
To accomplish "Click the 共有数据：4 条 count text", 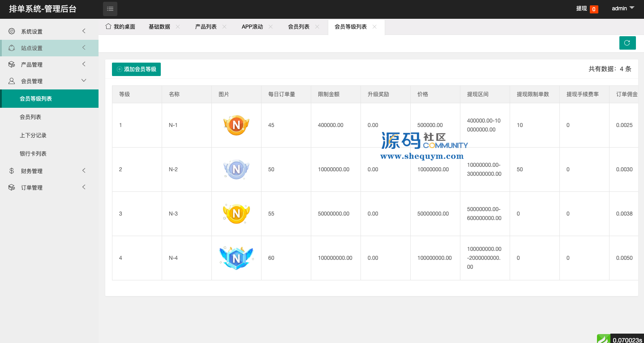I will 610,69.
